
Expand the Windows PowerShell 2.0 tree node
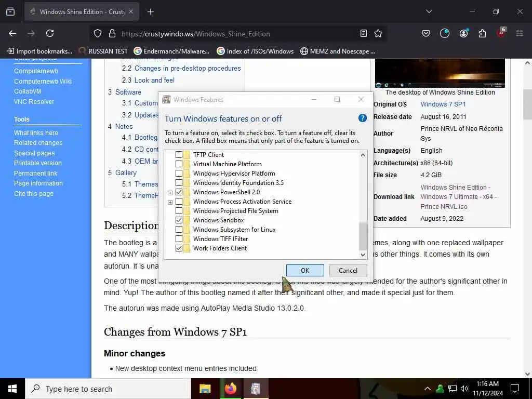[170, 193]
